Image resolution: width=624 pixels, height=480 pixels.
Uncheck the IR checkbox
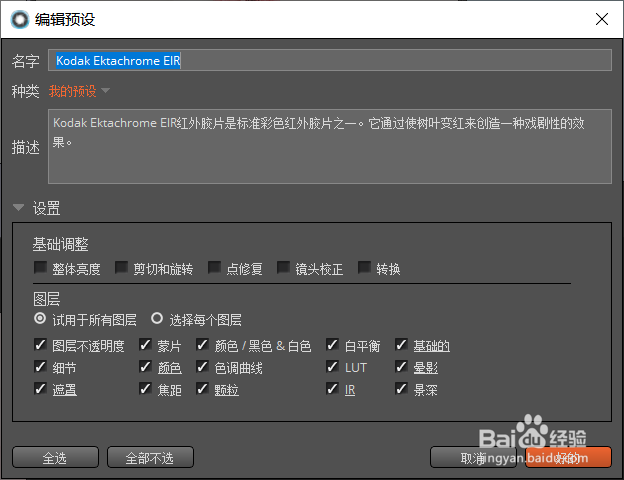pos(332,388)
